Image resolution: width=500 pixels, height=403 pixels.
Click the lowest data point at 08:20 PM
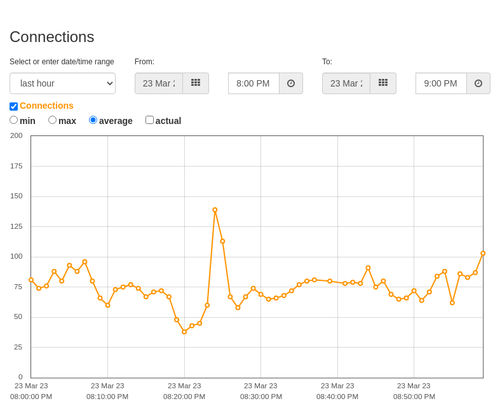[x=184, y=332]
